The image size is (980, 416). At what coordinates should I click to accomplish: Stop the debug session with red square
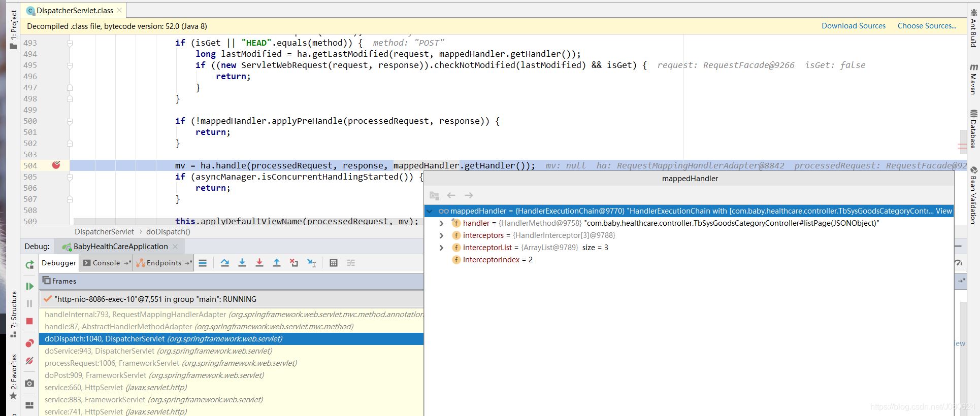[x=29, y=321]
